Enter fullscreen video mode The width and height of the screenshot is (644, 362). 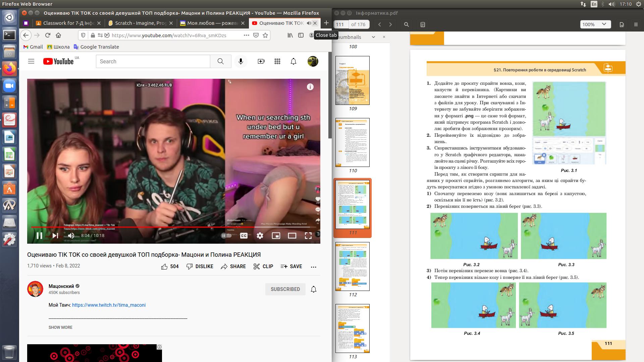308,236
